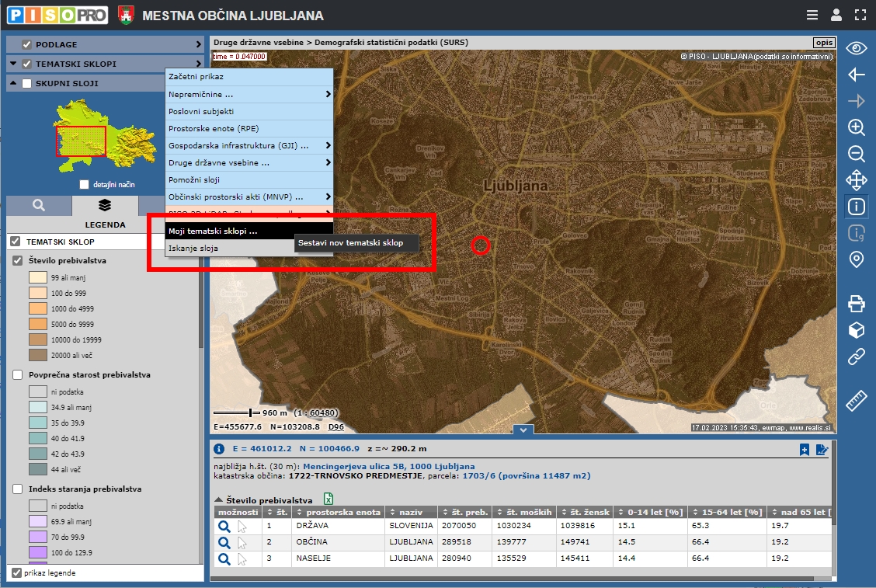This screenshot has width=876, height=588.
Task: Select the pan map arrows tool
Action: coord(856,180)
